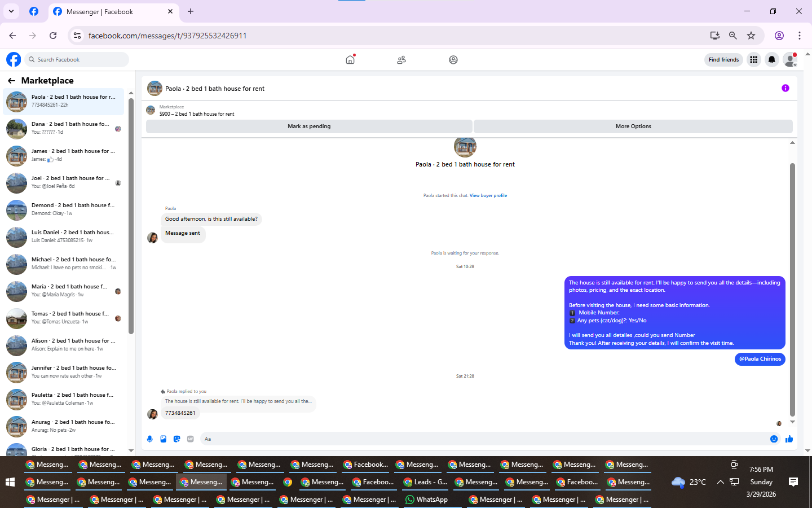Screen dimensions: 812x508
Task: Bookmark this tab with the star icon
Action: click(x=751, y=36)
